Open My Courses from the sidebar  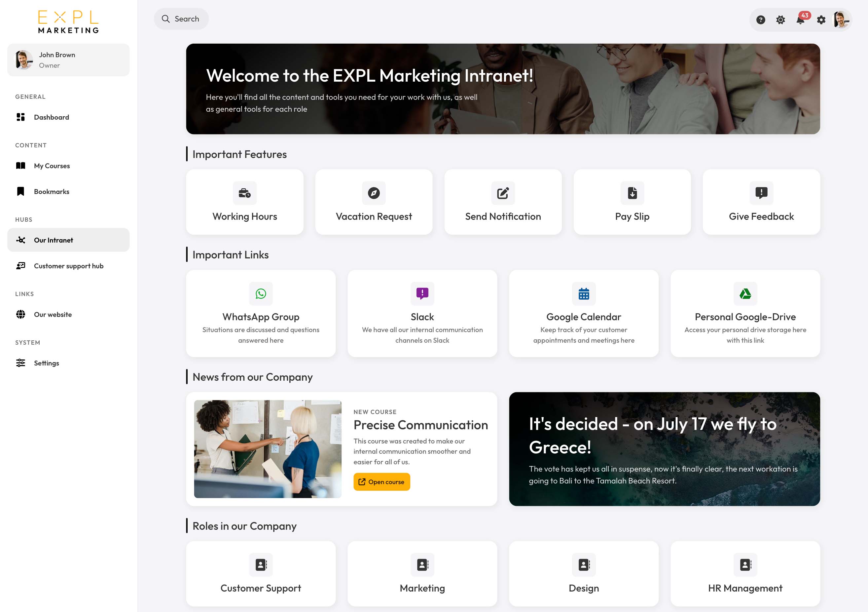coord(52,165)
